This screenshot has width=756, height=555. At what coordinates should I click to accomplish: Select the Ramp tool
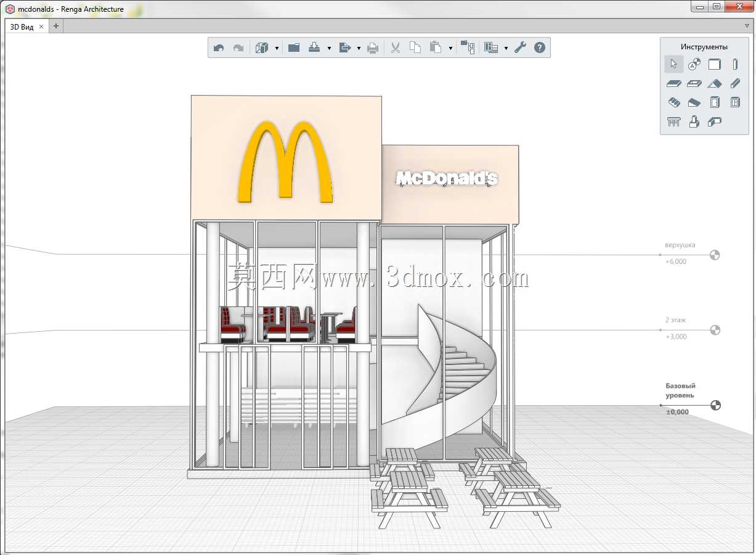click(x=694, y=102)
